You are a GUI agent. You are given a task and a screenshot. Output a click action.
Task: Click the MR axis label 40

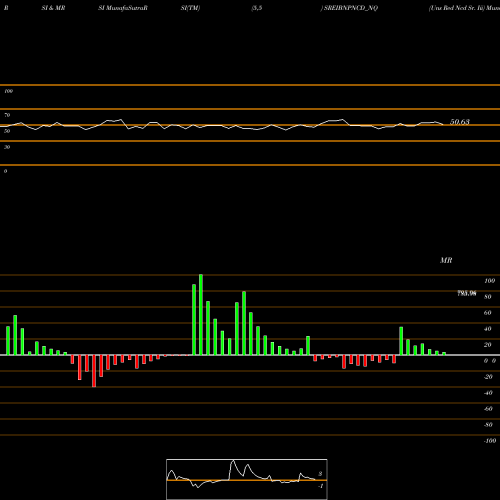[488, 329]
